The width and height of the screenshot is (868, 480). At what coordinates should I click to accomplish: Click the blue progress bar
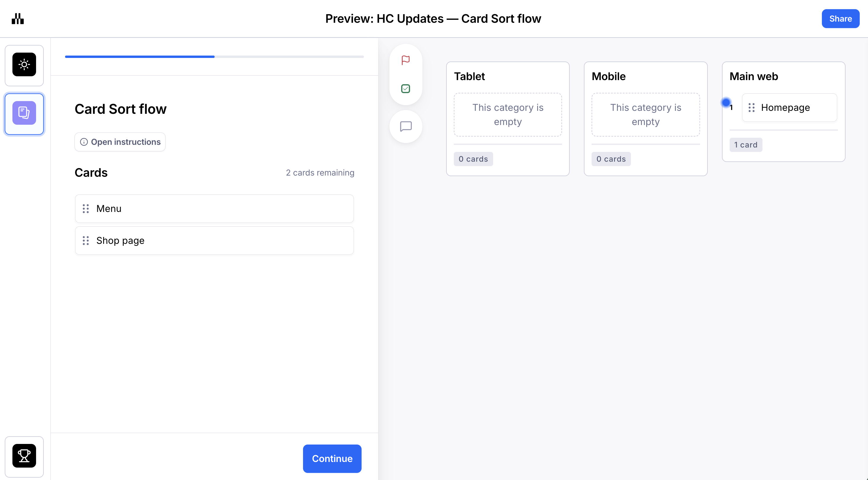pos(140,56)
